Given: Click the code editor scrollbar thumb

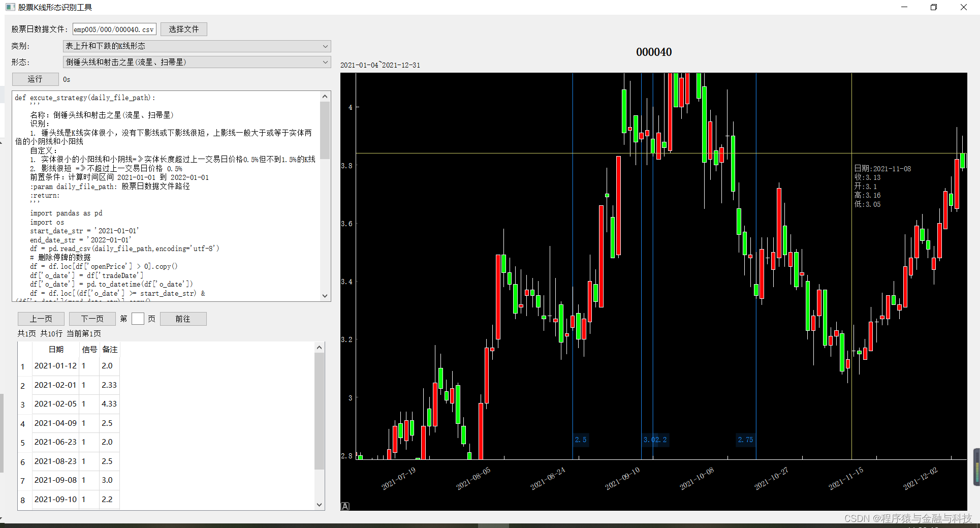Looking at the screenshot, I should click(x=325, y=130).
